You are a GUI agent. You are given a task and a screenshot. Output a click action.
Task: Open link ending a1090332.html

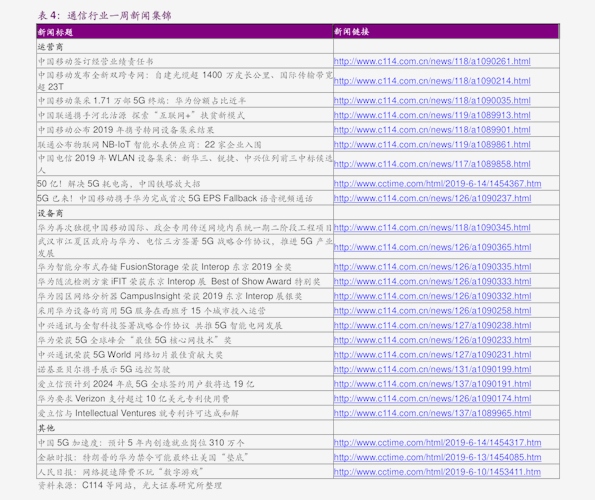pyautogui.click(x=432, y=296)
